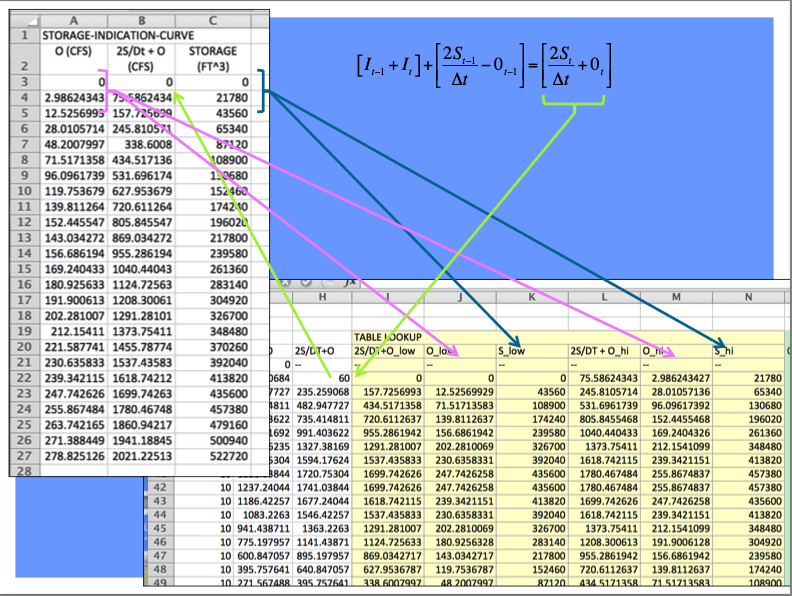Click the STORAGE (FT^3) header cell
The height and width of the screenshot is (596, 792).
click(x=213, y=59)
